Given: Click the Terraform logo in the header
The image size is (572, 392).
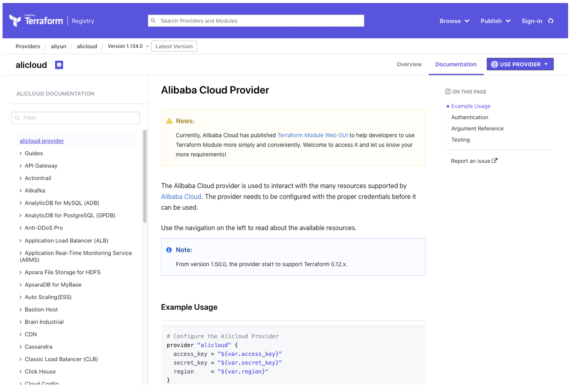Looking at the screenshot, I should click(15, 19).
